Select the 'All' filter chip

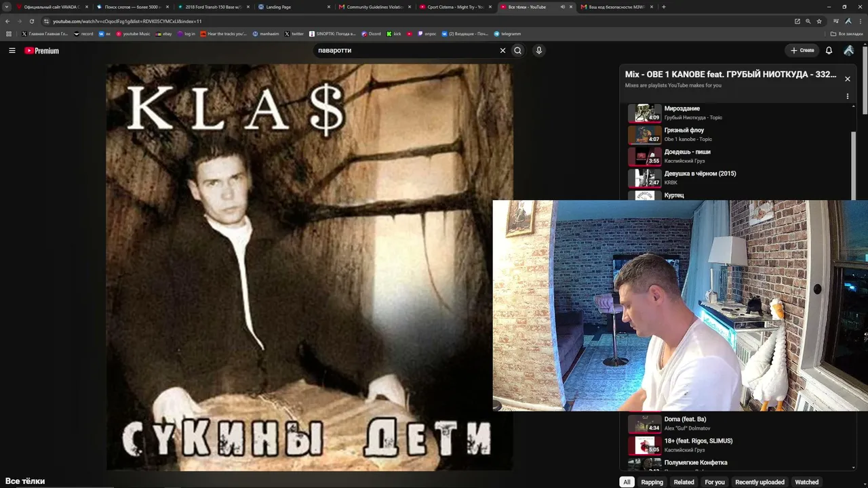(627, 482)
